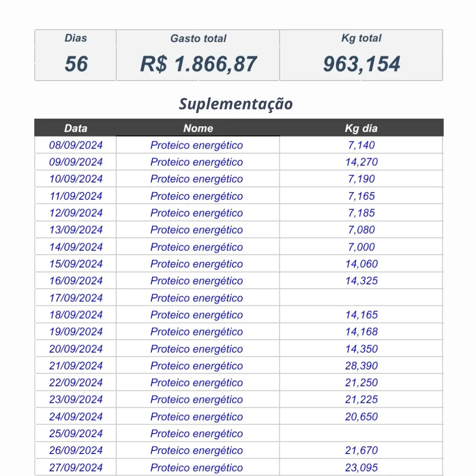Select the Nome column header

198,128
